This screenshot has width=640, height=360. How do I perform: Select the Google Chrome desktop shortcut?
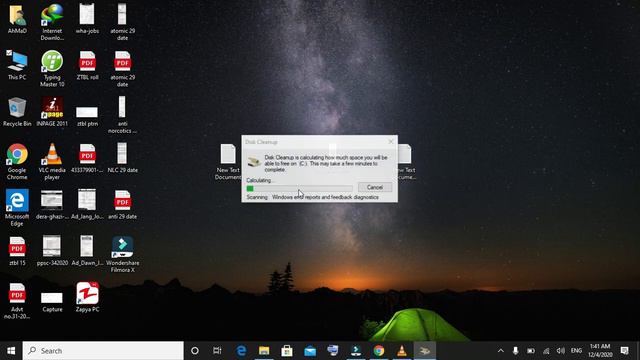point(17,162)
